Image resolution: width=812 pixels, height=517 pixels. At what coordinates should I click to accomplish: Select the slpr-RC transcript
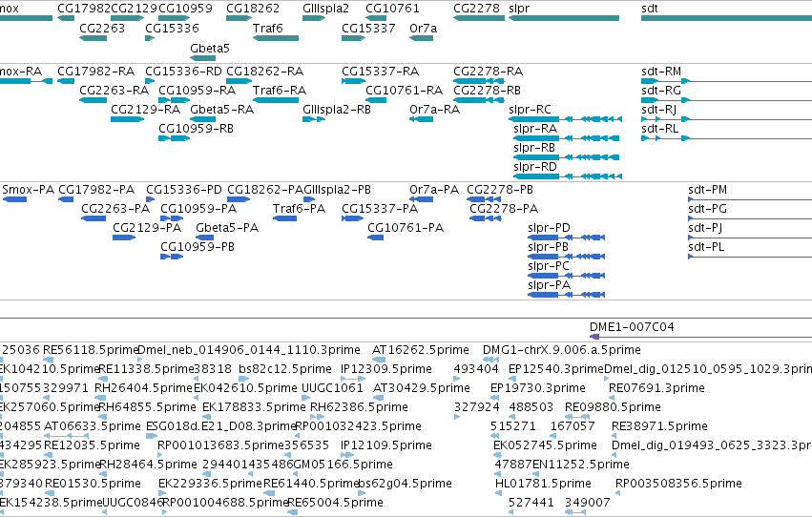[x=565, y=119]
